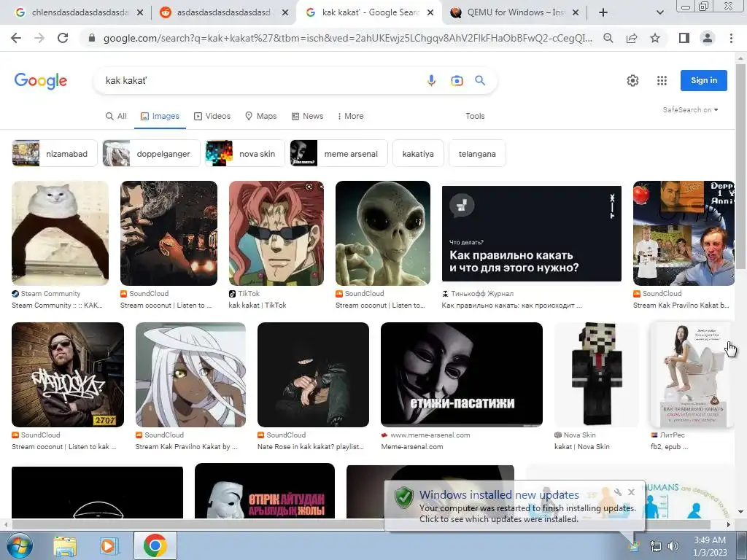
Task: Select the doppelganger suggestion chip
Action: click(x=151, y=153)
